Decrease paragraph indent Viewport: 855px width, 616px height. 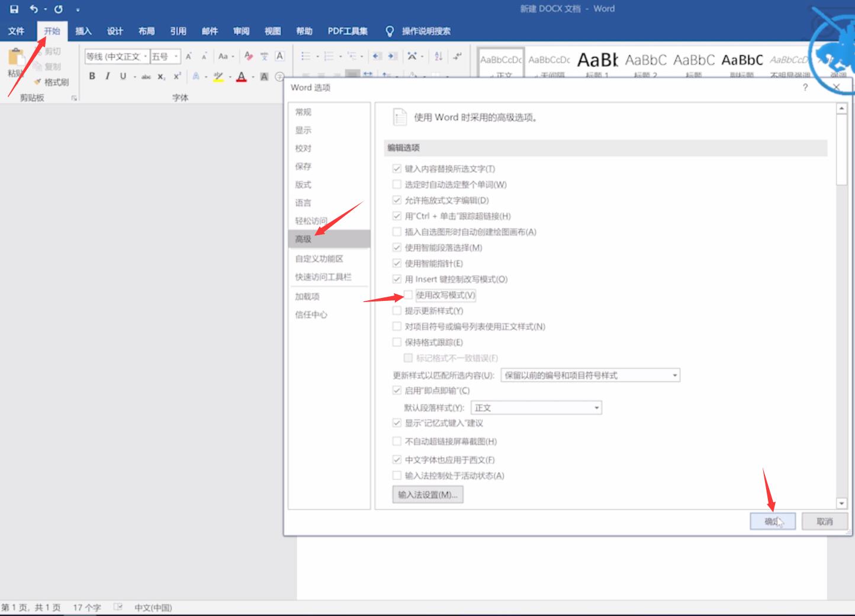coord(377,56)
